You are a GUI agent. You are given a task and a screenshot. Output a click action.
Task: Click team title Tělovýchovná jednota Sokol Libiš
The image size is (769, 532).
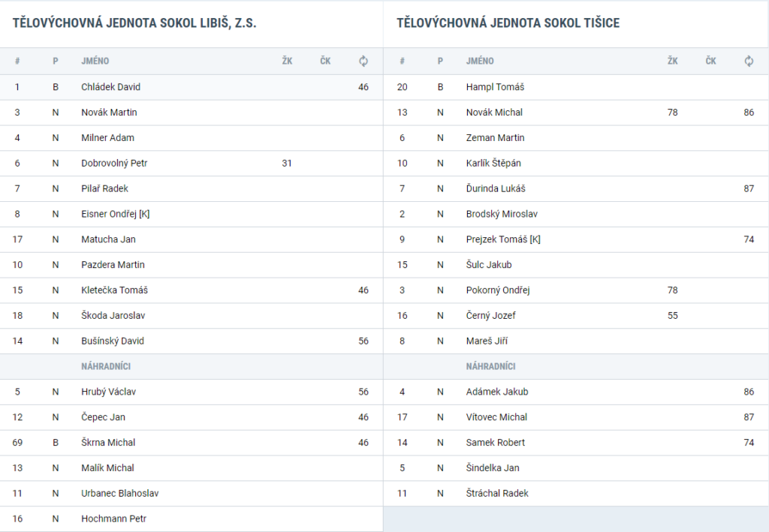point(134,23)
